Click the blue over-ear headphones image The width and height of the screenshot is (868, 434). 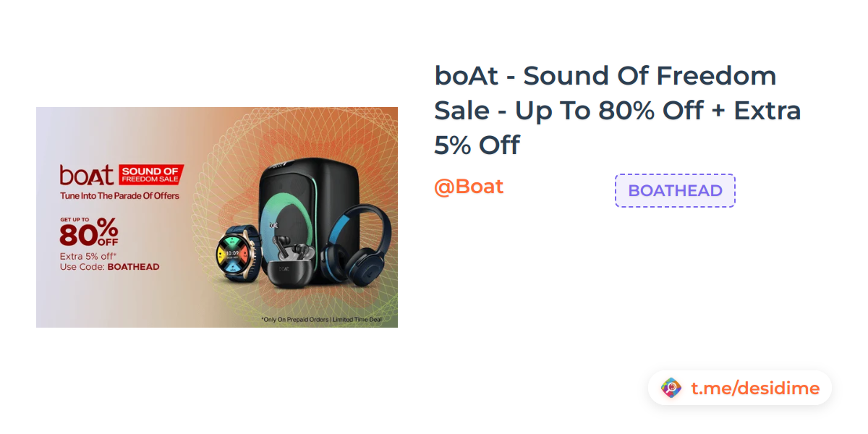[x=357, y=246]
